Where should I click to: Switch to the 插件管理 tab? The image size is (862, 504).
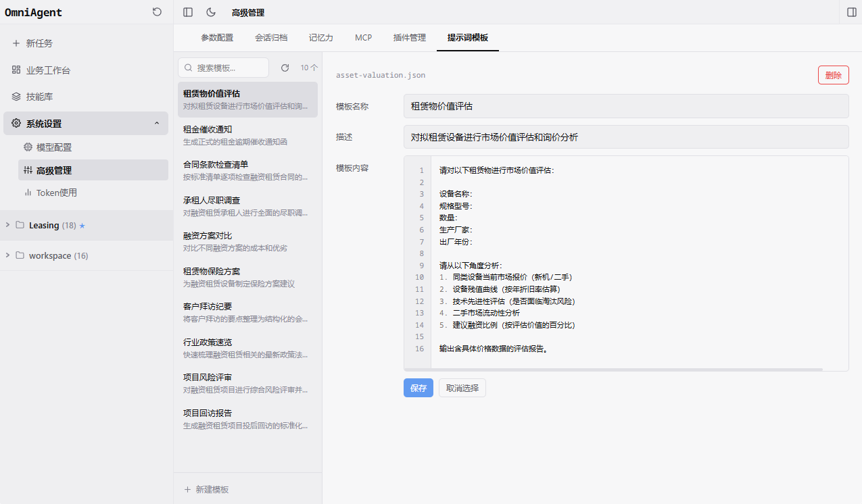410,38
